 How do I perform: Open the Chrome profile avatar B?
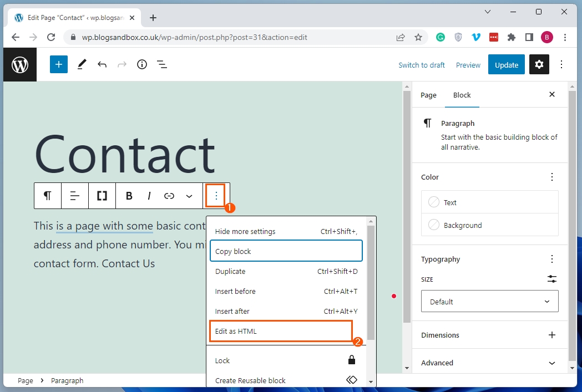(x=546, y=37)
